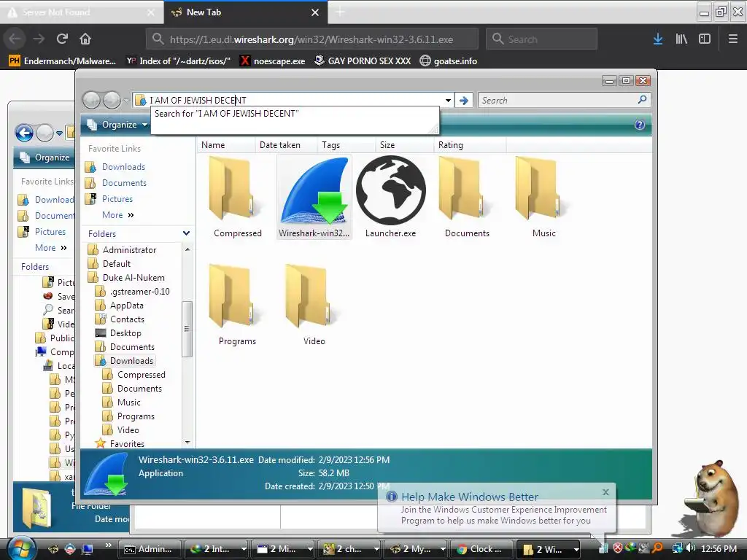Open the Firefox library icon
This screenshot has height=560, width=747.
(681, 39)
